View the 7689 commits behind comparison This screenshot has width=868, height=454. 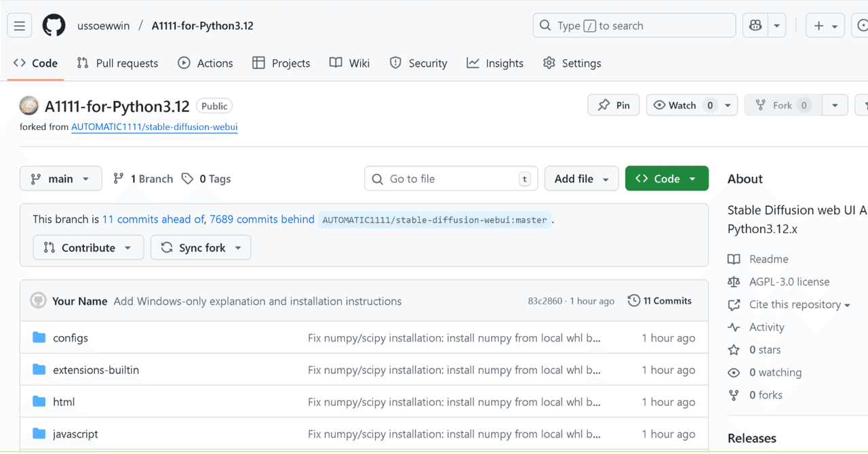point(262,219)
